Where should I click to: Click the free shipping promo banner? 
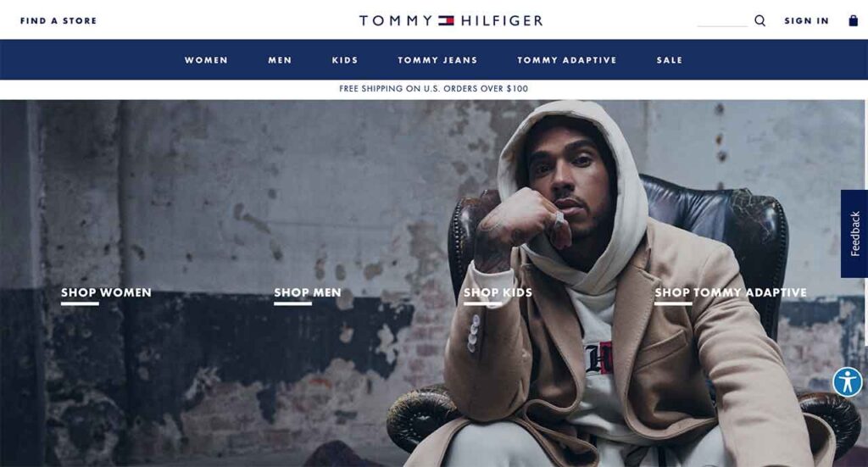tap(433, 88)
